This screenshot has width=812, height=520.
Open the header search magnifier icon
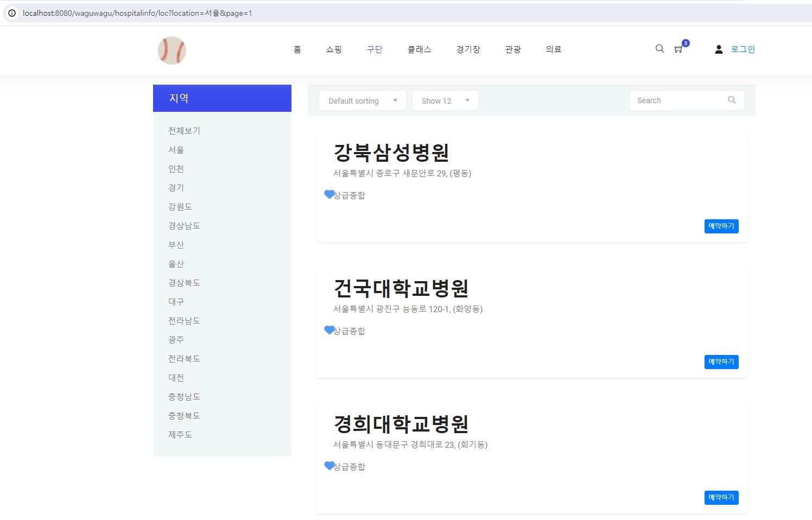[660, 49]
